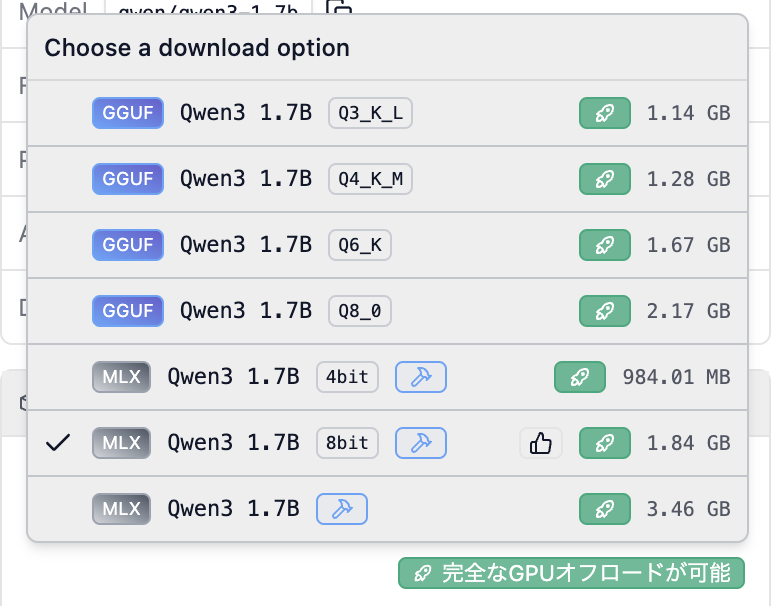Click rocket icon on Q4_K_M row
Screen dimensions: 772x606
(x=605, y=179)
